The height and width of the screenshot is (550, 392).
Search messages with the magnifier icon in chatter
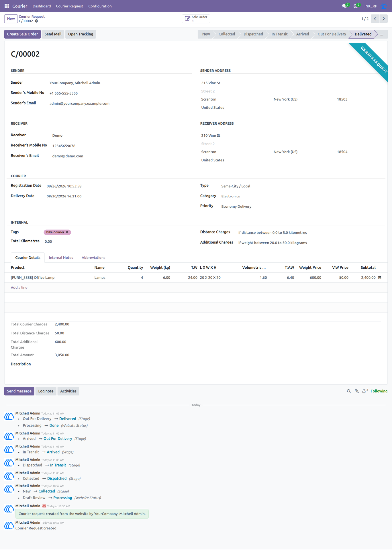tap(349, 391)
